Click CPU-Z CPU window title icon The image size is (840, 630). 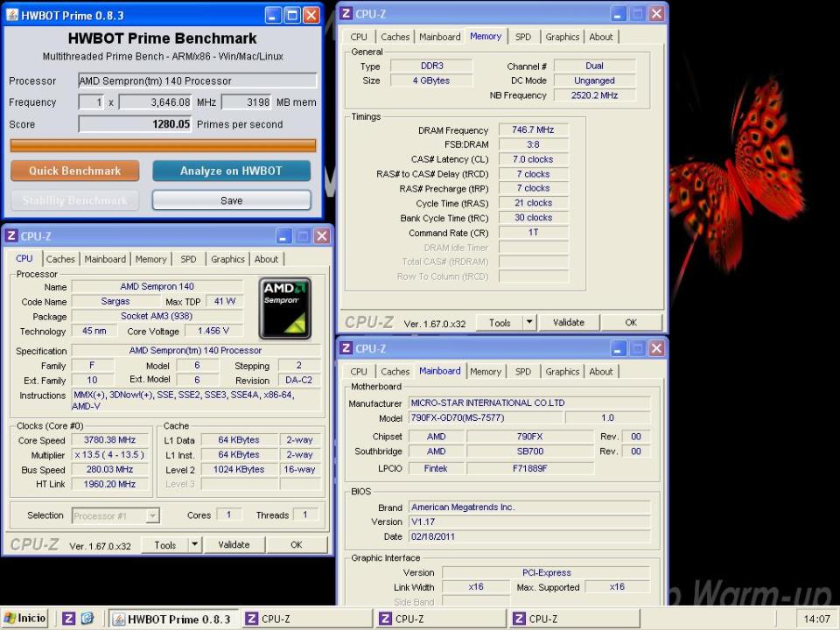pyautogui.click(x=11, y=235)
